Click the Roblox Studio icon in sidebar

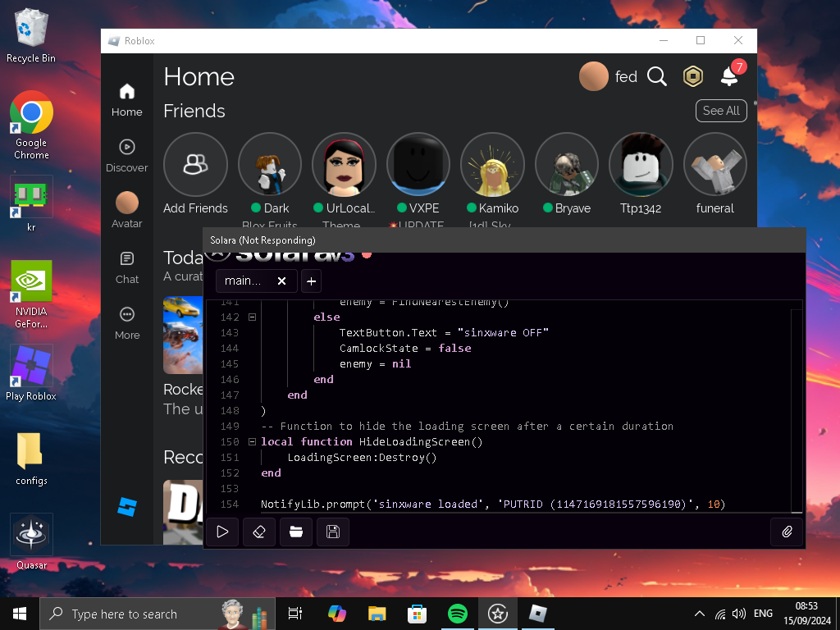click(127, 507)
